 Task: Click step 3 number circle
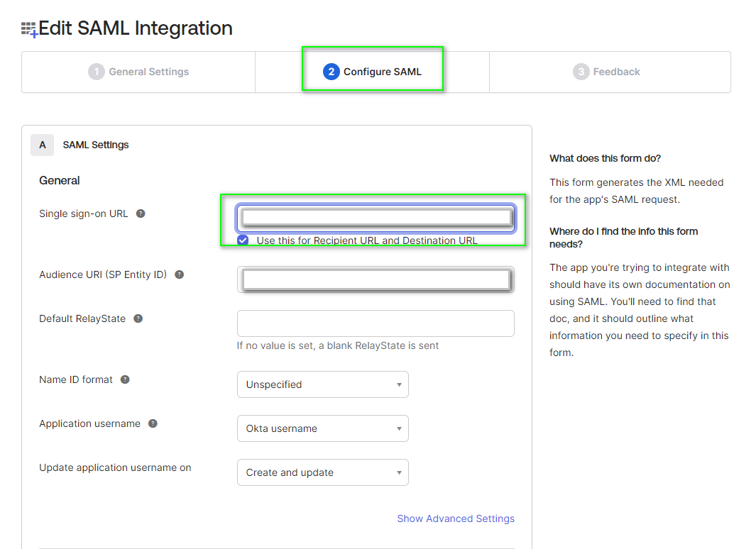click(x=581, y=72)
